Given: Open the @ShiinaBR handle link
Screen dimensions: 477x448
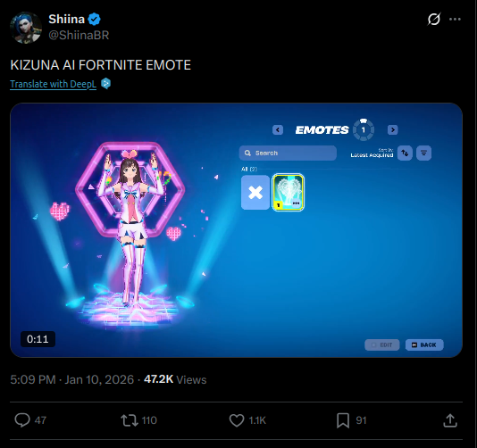Looking at the screenshot, I should click(79, 36).
